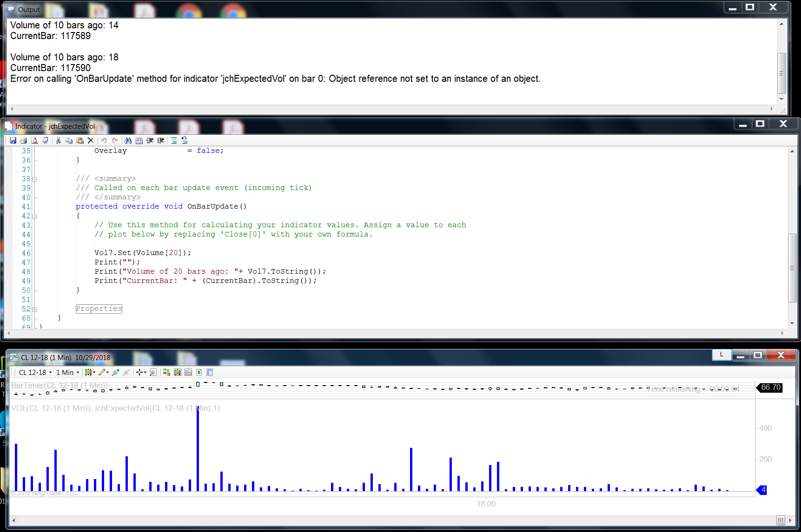The height and width of the screenshot is (532, 801).
Task: Comment out the selected code lines
Action: coord(174,140)
